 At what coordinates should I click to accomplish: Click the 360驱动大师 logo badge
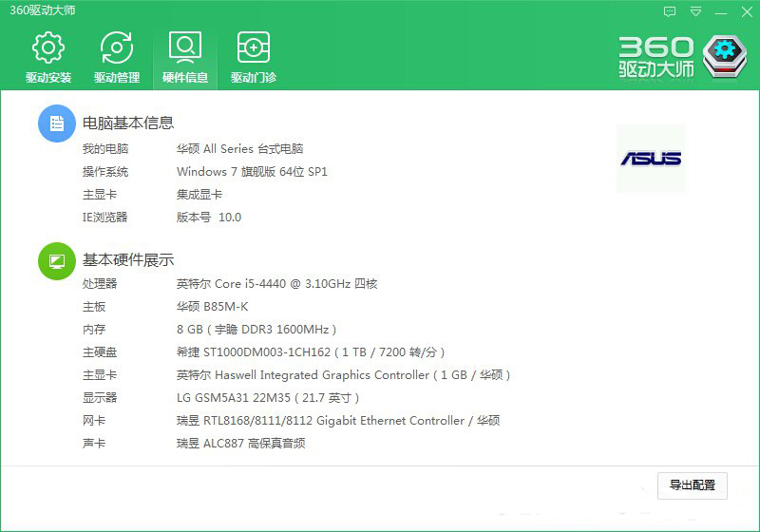click(x=725, y=56)
